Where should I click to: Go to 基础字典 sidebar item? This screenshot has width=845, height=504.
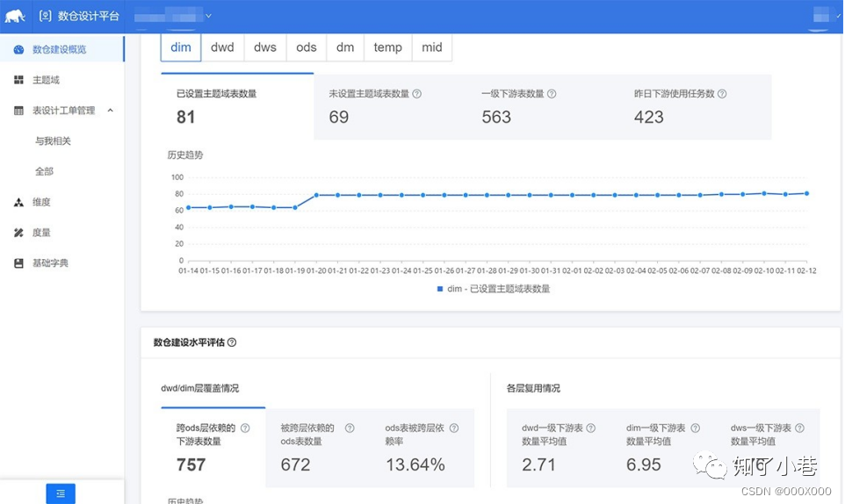pyautogui.click(x=62, y=263)
